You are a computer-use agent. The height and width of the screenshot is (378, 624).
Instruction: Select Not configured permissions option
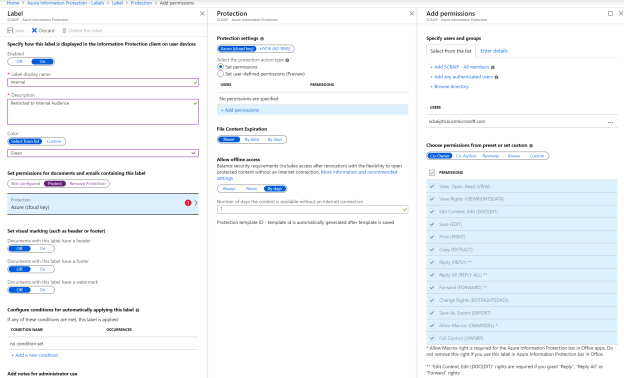25,184
